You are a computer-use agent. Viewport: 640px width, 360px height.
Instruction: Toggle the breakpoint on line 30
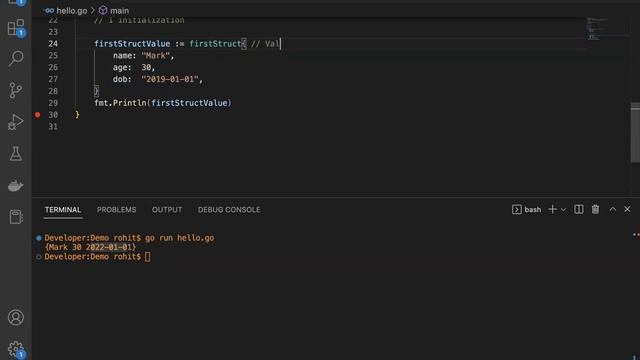coord(38,115)
